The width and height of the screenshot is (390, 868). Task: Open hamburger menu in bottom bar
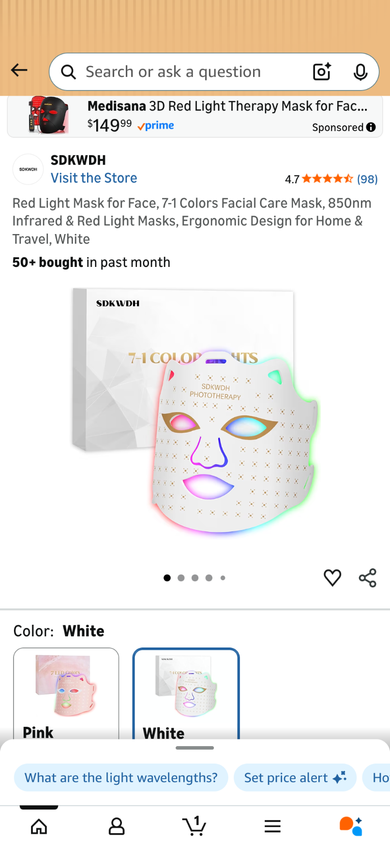272,826
